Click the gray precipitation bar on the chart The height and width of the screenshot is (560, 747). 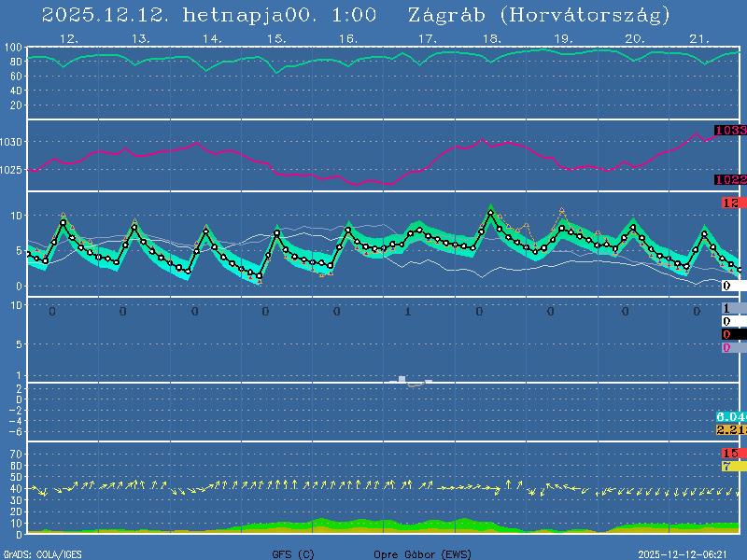402,379
